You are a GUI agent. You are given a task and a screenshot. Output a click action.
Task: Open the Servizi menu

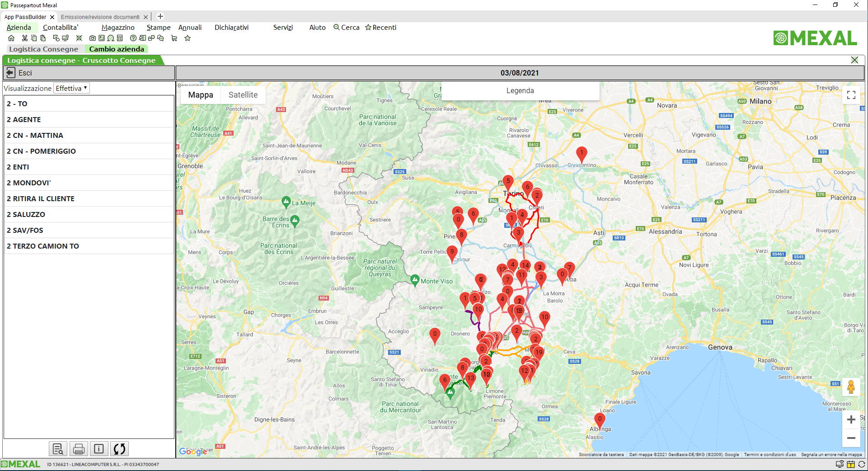pos(283,28)
